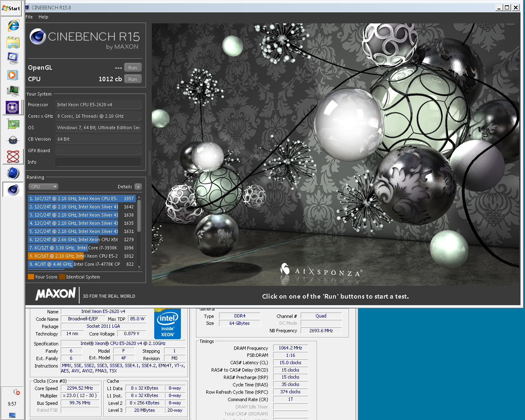Click CPU-Z Level 3 cache 20 MBytes value
Screen dimensions: 525x420
tap(144, 410)
